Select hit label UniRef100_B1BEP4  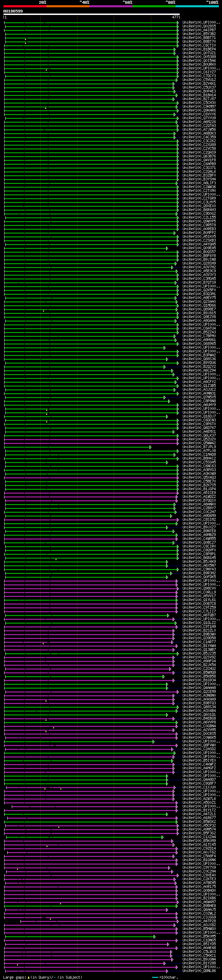click(199, 49)
